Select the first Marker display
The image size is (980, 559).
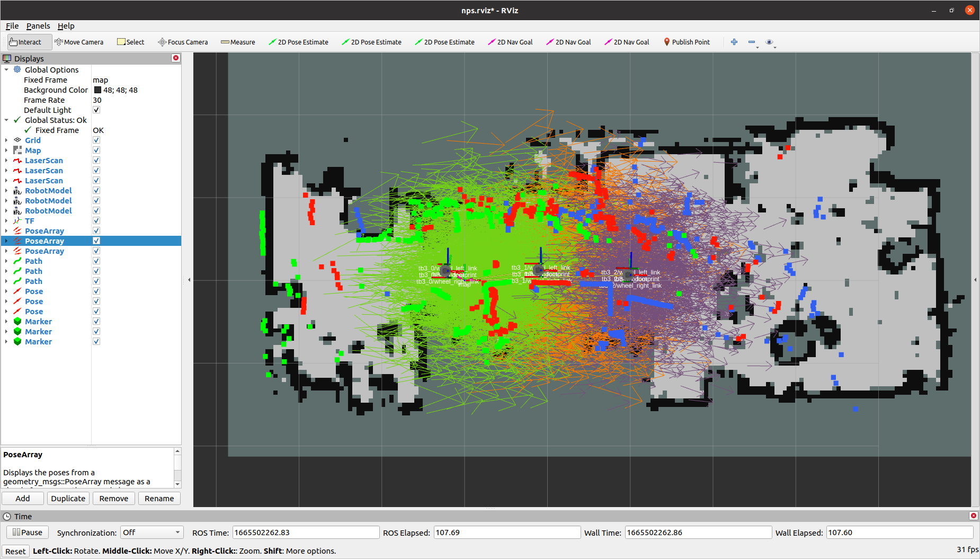(x=38, y=322)
